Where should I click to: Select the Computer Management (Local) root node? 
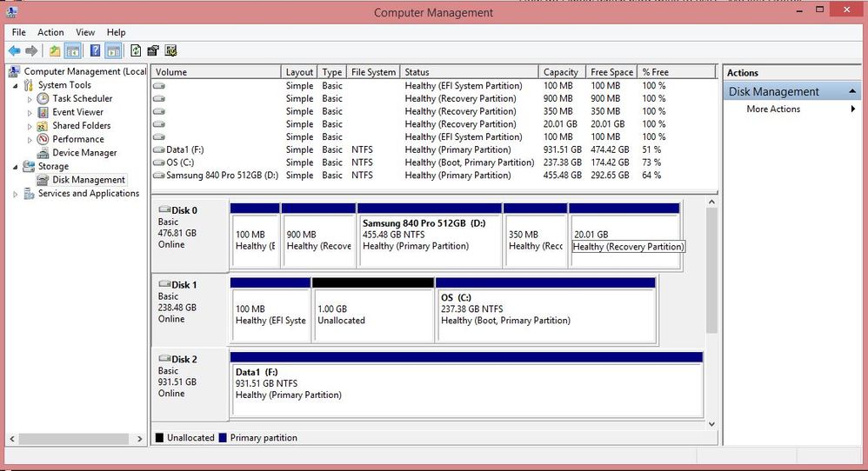tap(84, 71)
